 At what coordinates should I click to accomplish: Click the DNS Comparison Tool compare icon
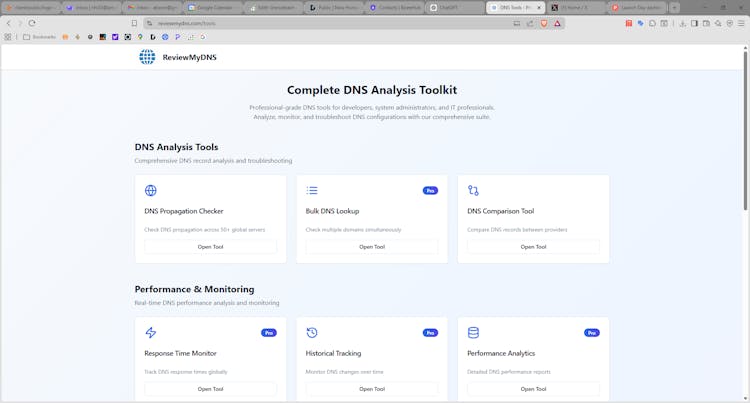point(473,190)
